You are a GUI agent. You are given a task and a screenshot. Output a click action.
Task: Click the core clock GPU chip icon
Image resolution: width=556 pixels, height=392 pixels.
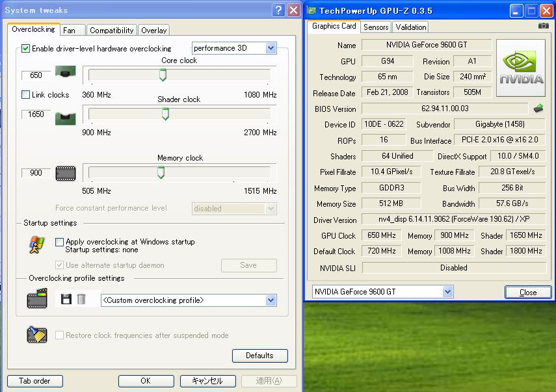pos(65,72)
